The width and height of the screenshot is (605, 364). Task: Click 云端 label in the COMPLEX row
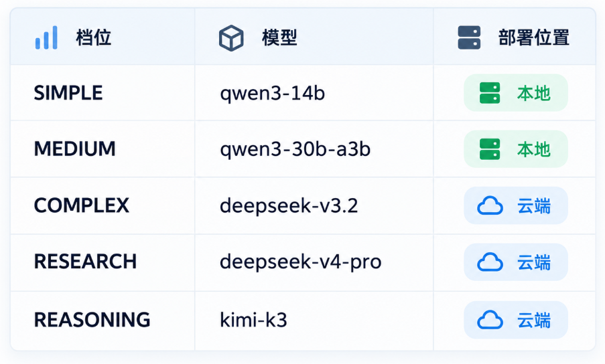coord(533,206)
